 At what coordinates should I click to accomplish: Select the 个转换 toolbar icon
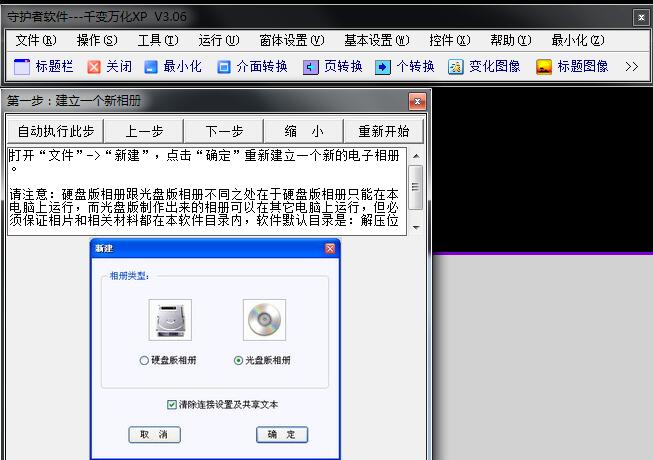[383, 67]
